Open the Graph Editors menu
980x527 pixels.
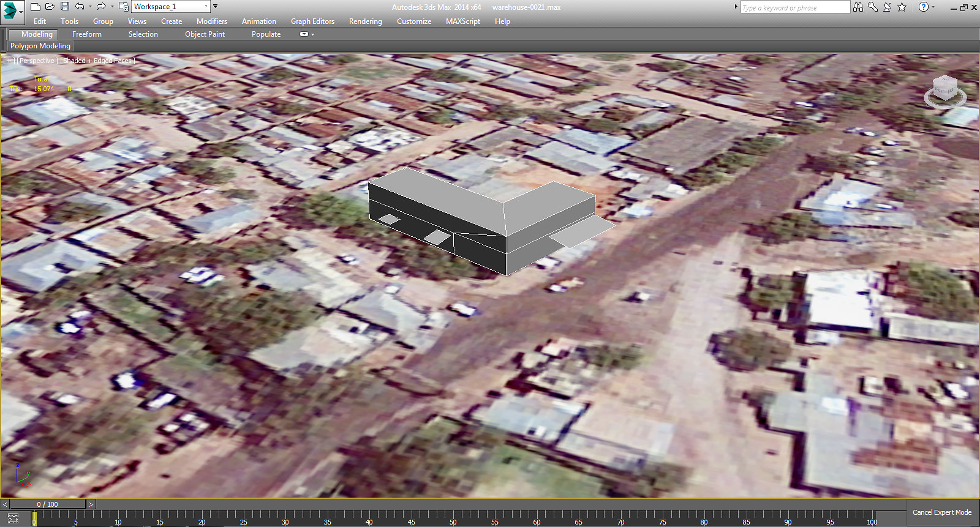click(x=312, y=21)
